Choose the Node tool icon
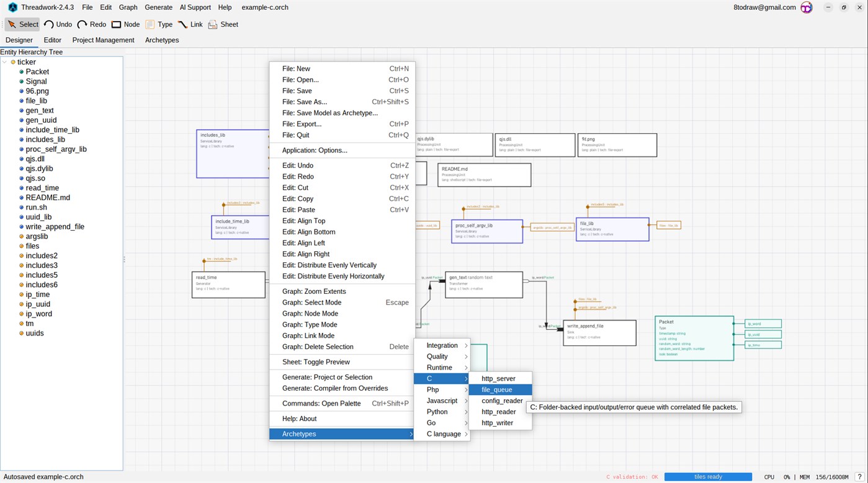Viewport: 868px width, 483px height. click(116, 25)
